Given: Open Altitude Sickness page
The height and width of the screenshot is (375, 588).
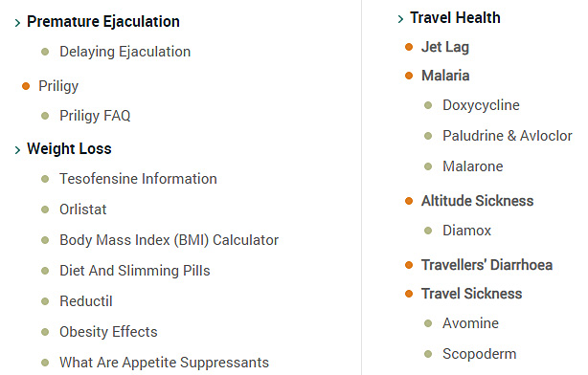Looking at the screenshot, I should pyautogui.click(x=477, y=201).
